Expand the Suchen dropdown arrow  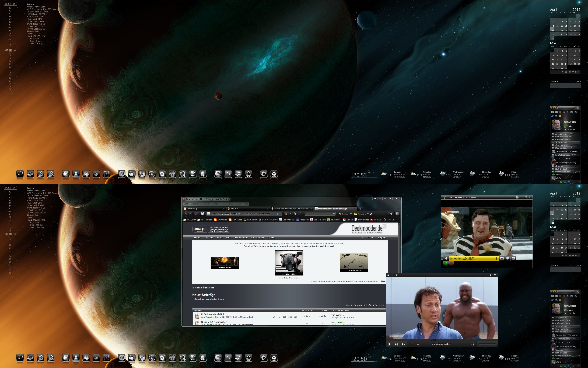pos(351,214)
